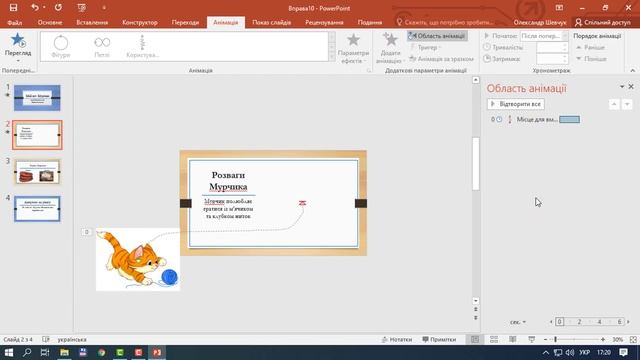
Task: Switch to the Вставлення tab
Action: click(92, 22)
